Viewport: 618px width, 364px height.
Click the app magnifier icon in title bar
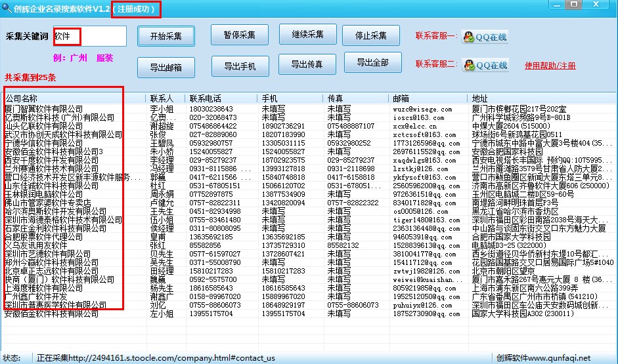[x=7, y=8]
